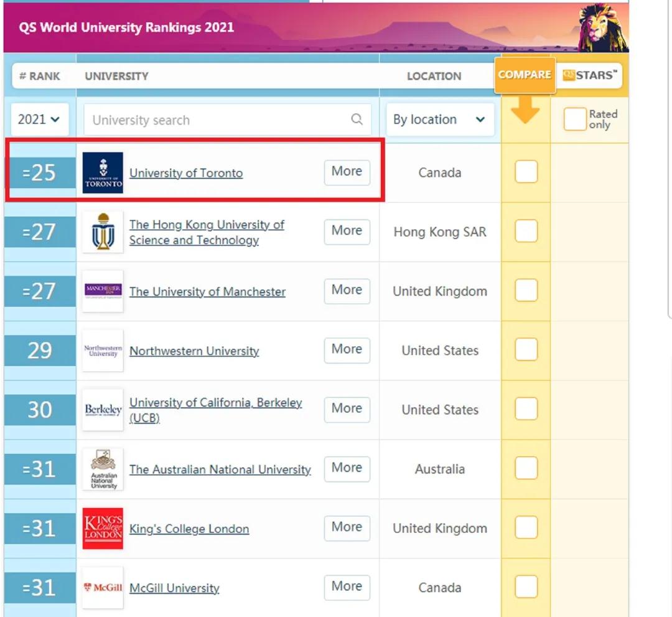
Task: Click the Northwestern University logo
Action: pos(103,351)
